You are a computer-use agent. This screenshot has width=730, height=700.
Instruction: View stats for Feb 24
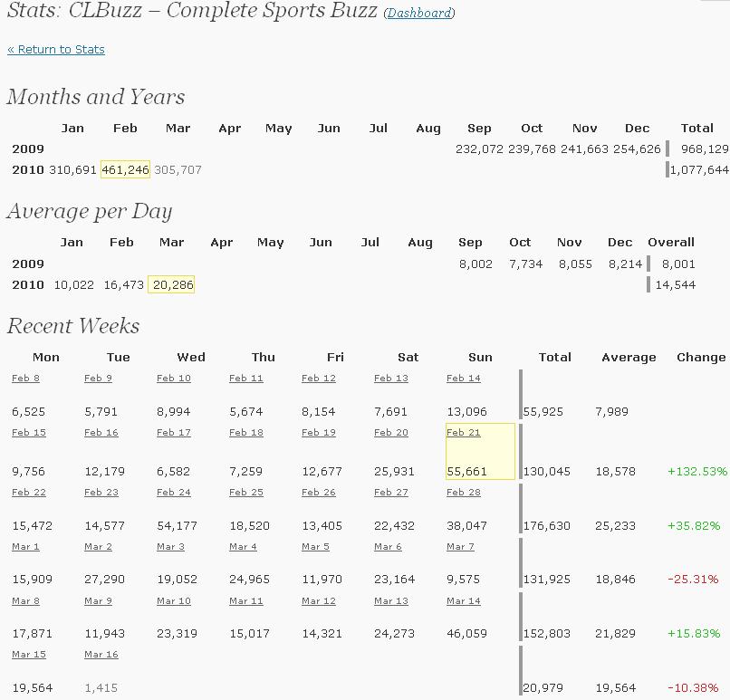(174, 493)
